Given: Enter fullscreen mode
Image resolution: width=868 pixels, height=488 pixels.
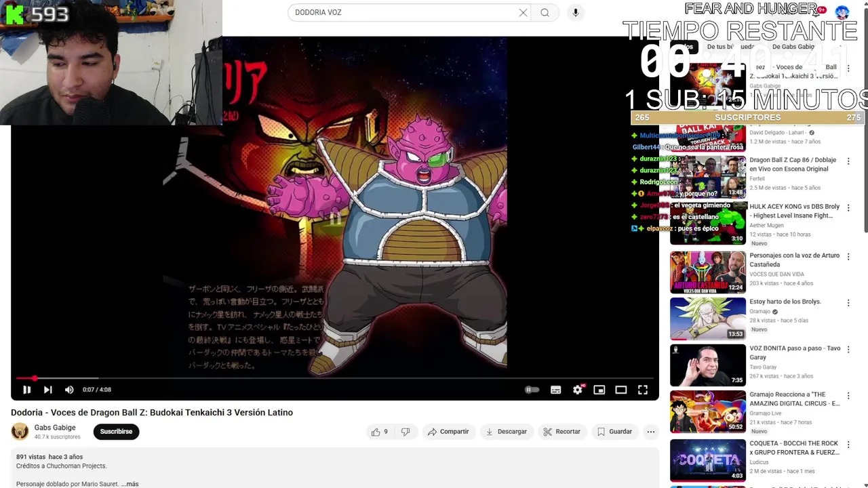Looking at the screenshot, I should pyautogui.click(x=642, y=390).
